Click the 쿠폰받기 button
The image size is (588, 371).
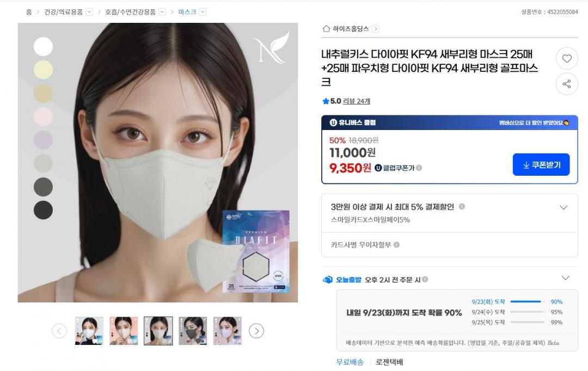pos(541,164)
